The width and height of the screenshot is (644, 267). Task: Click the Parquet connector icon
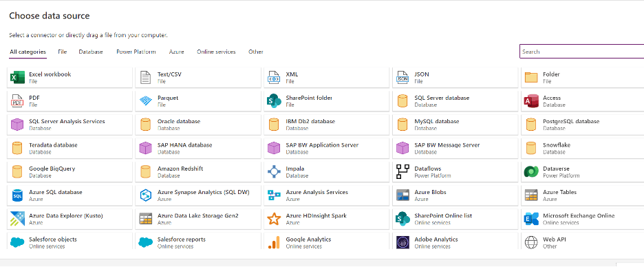pyautogui.click(x=146, y=101)
